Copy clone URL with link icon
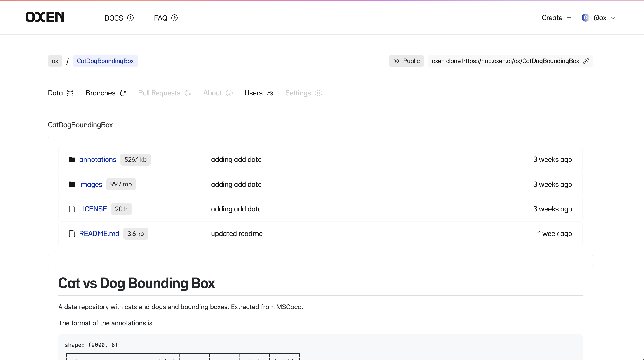This screenshot has height=360, width=644. coord(586,61)
